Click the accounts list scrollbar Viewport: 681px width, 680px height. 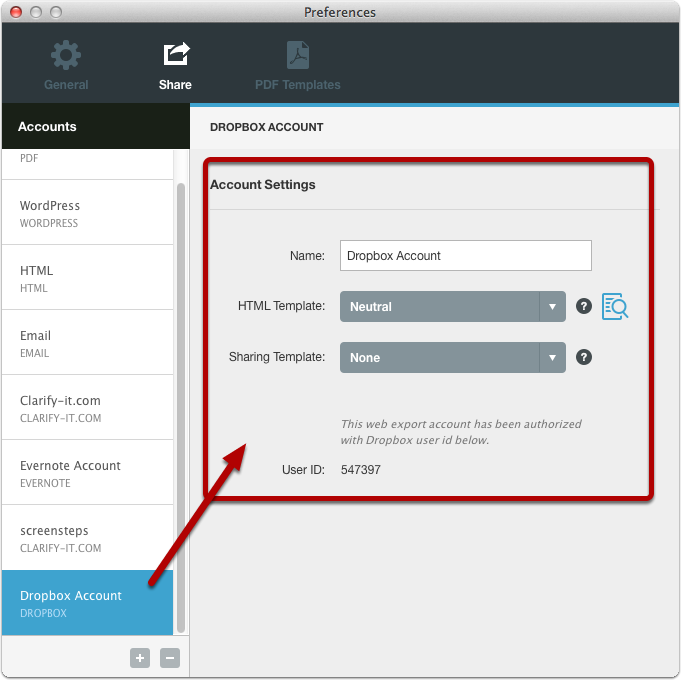pyautogui.click(x=181, y=408)
